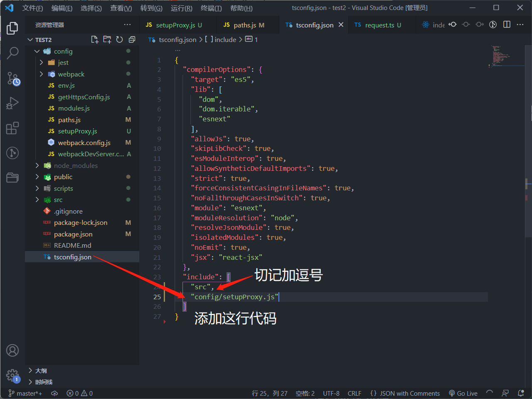Expand the src folder
The width and height of the screenshot is (532, 399).
[x=37, y=199]
